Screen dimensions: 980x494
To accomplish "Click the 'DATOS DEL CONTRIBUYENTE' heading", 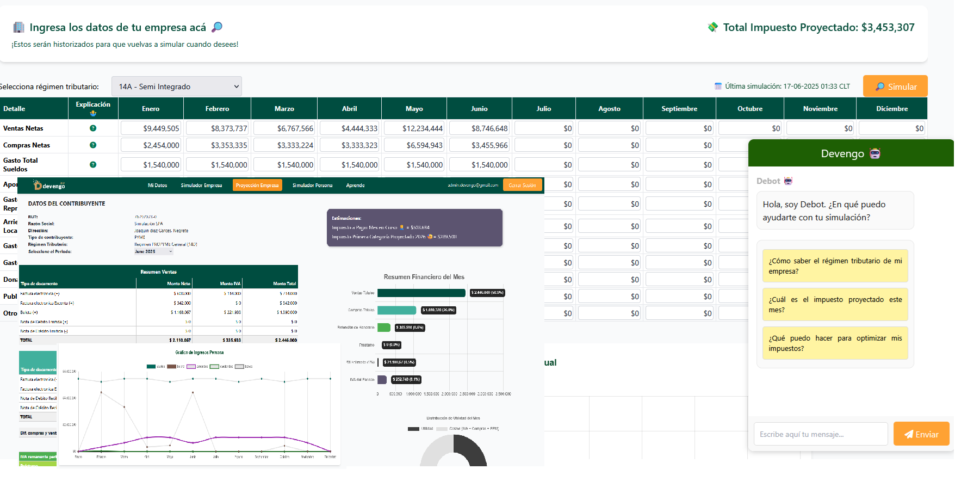I will point(67,203).
